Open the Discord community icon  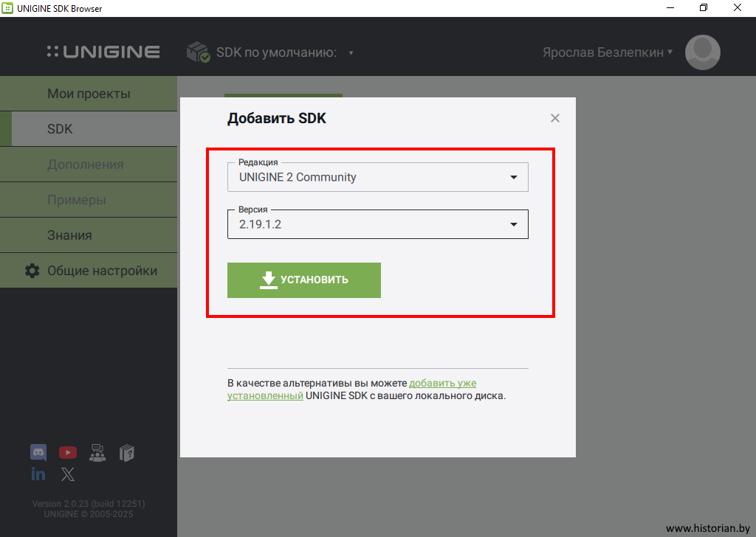pos(38,452)
